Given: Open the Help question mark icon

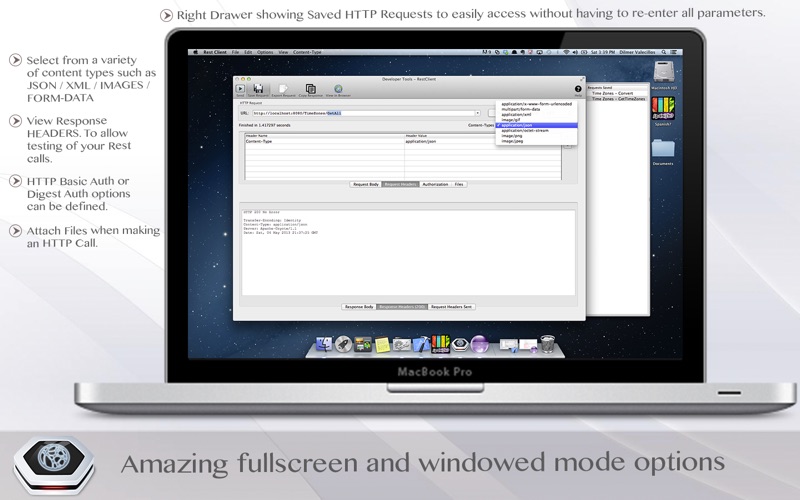Looking at the screenshot, I should click(578, 89).
